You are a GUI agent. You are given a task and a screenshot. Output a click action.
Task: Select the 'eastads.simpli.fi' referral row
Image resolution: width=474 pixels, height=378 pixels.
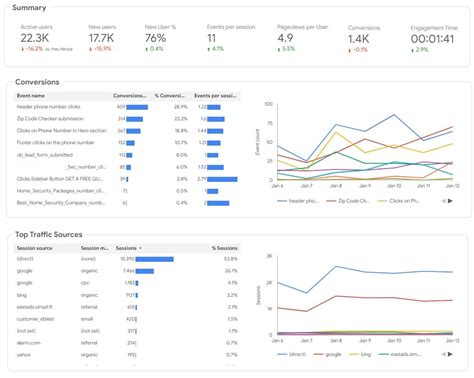[x=127, y=307]
